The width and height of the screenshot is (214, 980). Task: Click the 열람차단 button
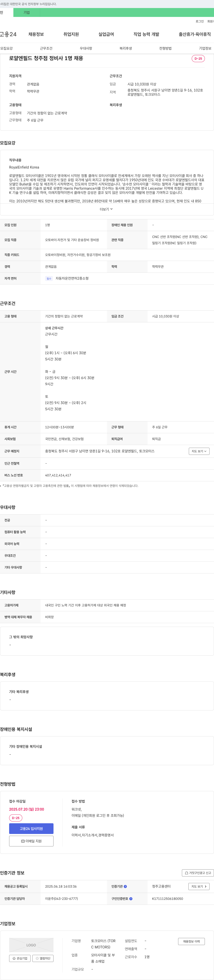coord(43,958)
